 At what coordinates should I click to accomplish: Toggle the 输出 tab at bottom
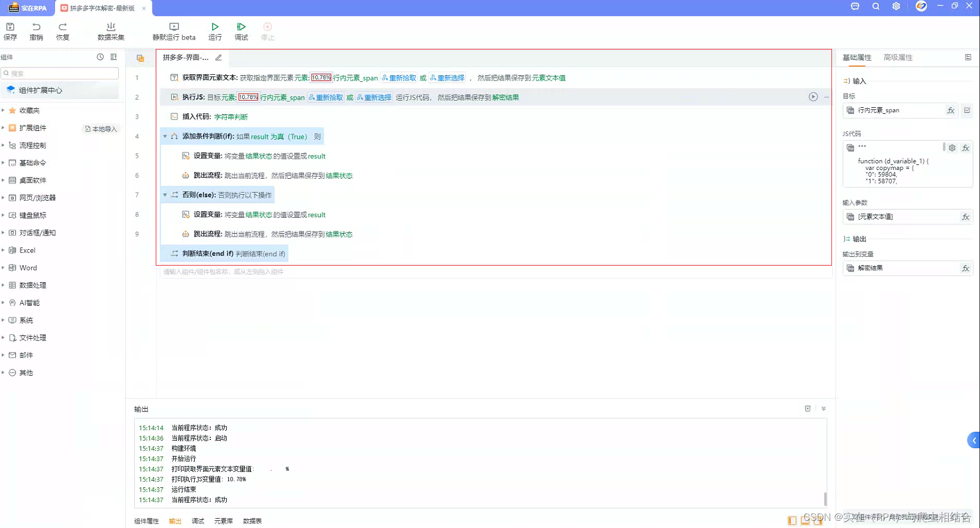click(174, 520)
